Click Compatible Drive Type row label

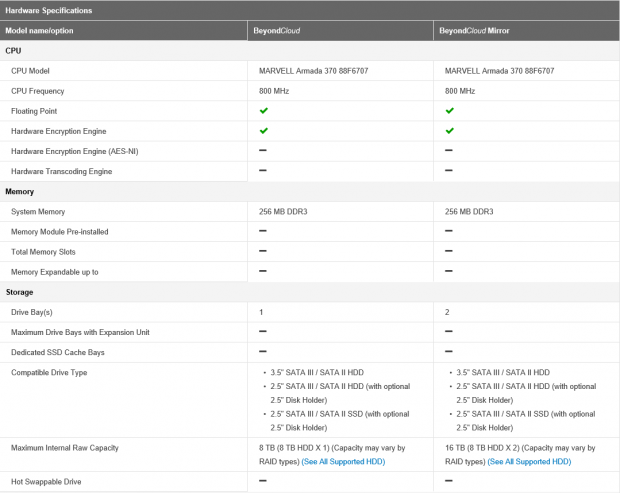(49, 372)
